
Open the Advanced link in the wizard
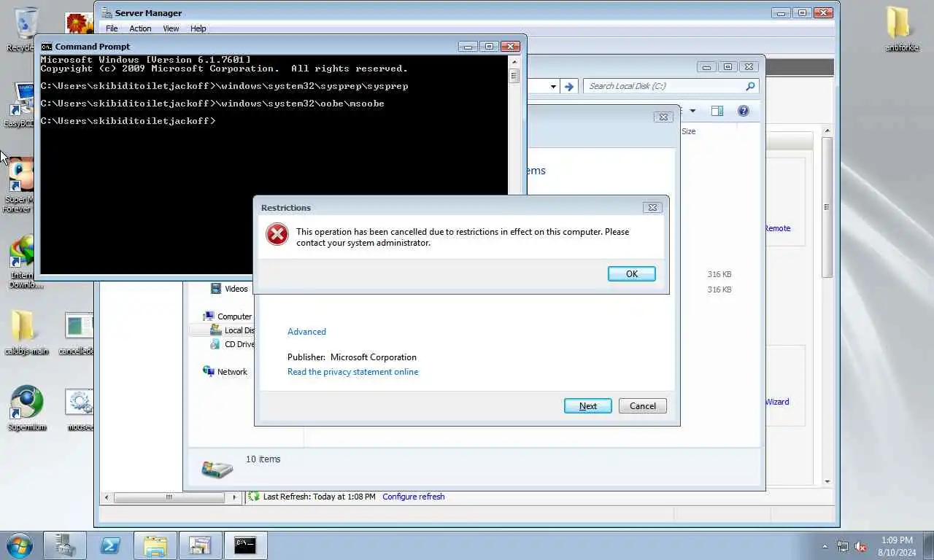(x=306, y=332)
